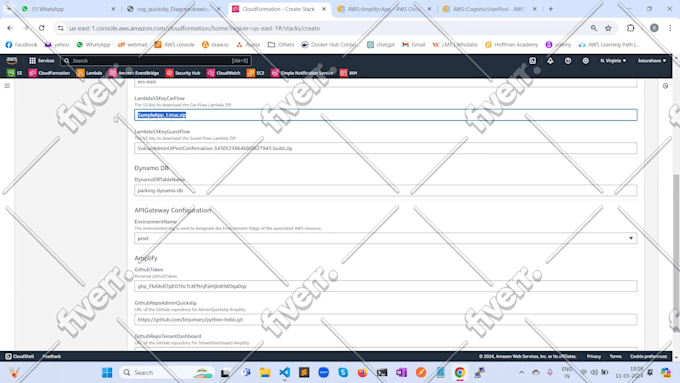Viewport: 680px width, 383px height.
Task: Click Feedback in footer bar
Action: (x=52, y=357)
